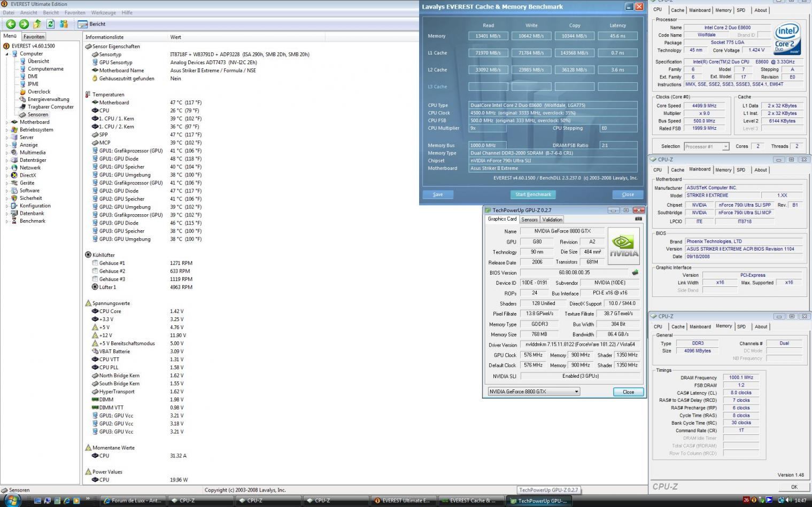812x507 pixels.
Task: Expand the Server tree node
Action: click(x=7, y=137)
